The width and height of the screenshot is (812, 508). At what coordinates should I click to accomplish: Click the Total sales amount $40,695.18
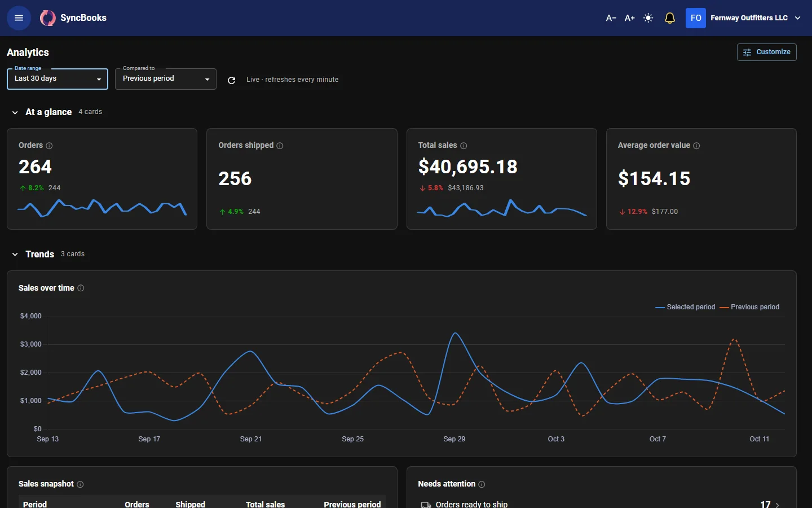click(x=468, y=167)
